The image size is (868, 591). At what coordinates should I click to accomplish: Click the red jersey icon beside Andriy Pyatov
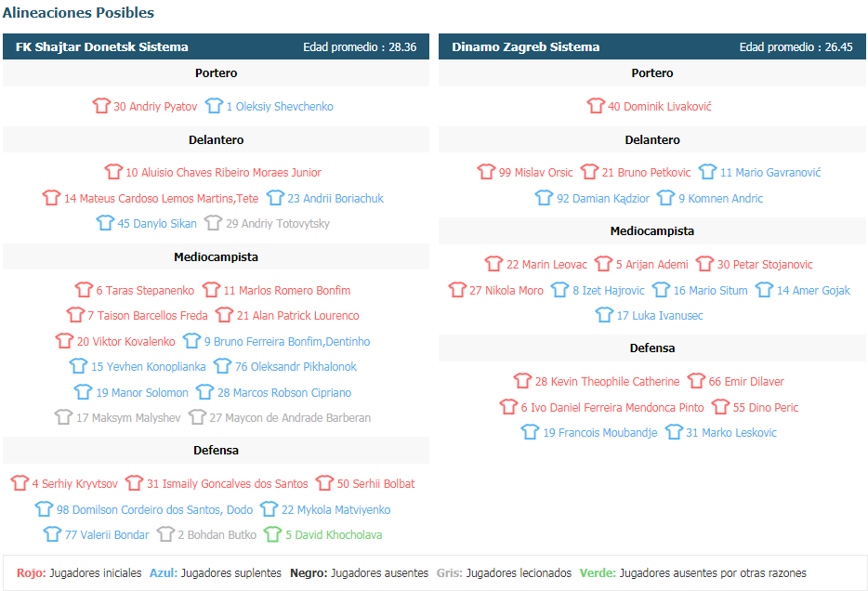pos(101,105)
